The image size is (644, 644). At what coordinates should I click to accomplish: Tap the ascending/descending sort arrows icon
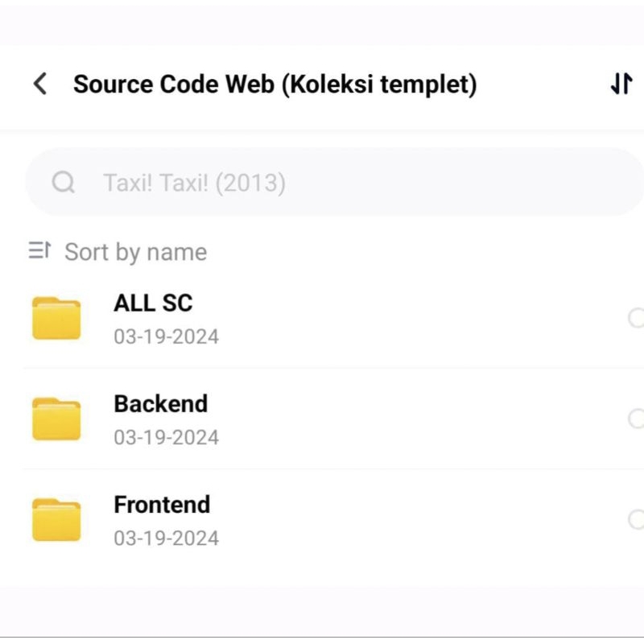(620, 84)
